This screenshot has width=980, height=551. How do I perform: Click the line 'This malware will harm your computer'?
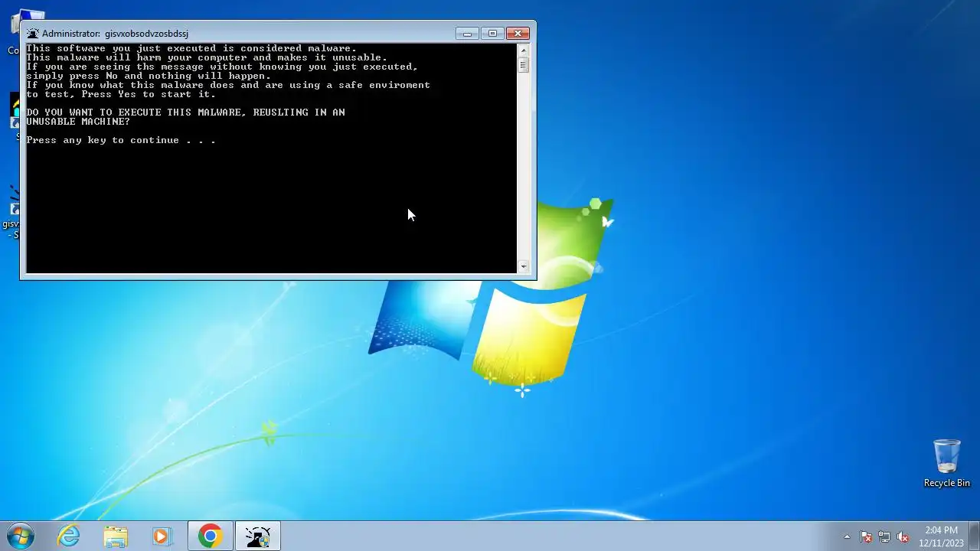[x=207, y=57]
